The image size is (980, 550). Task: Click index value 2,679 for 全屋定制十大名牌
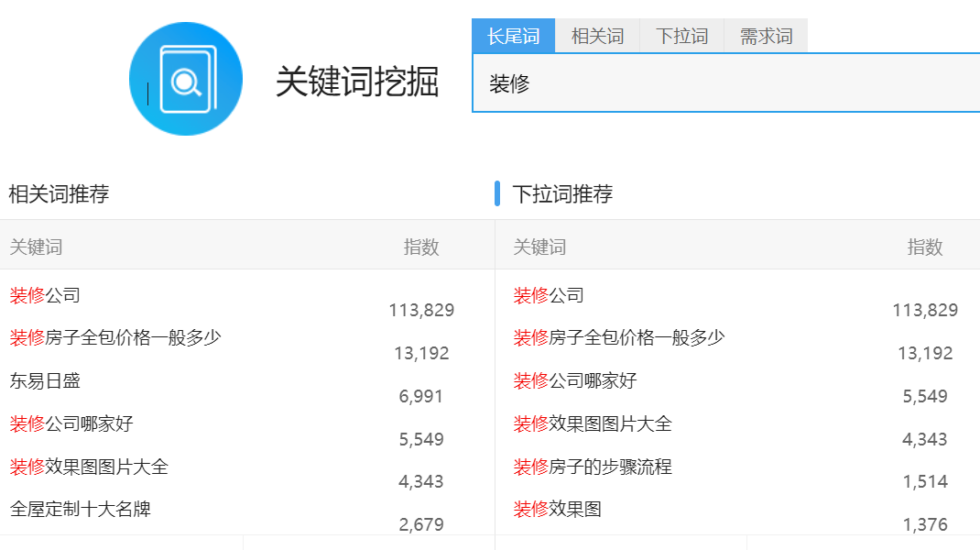tap(422, 524)
